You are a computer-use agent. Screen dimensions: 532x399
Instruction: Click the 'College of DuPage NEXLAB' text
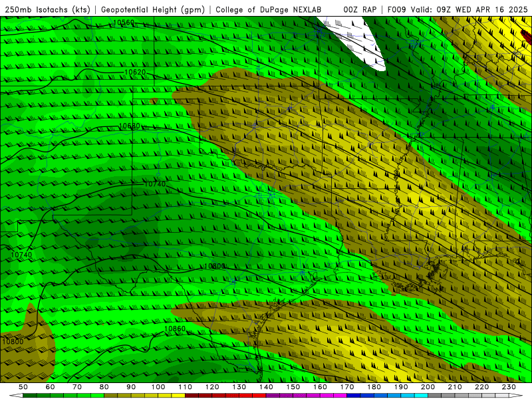[269, 9]
